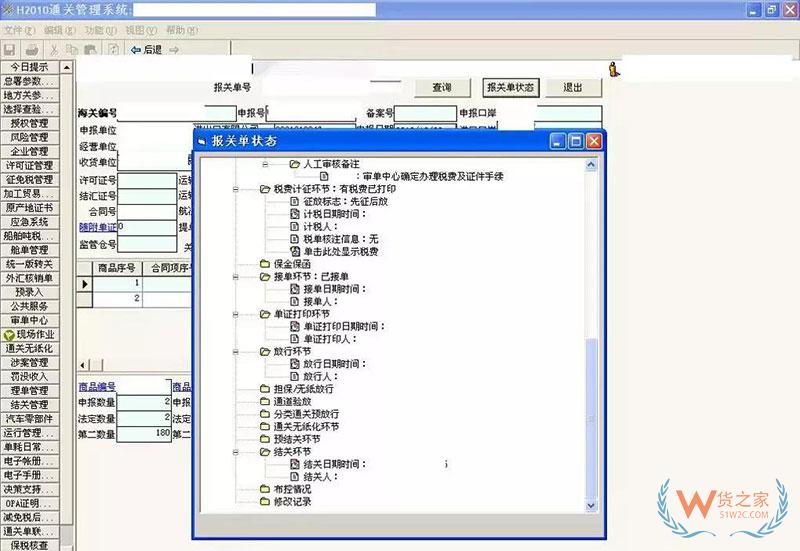Click the 征放标志 document icon
The height and width of the screenshot is (551, 800).
[294, 202]
